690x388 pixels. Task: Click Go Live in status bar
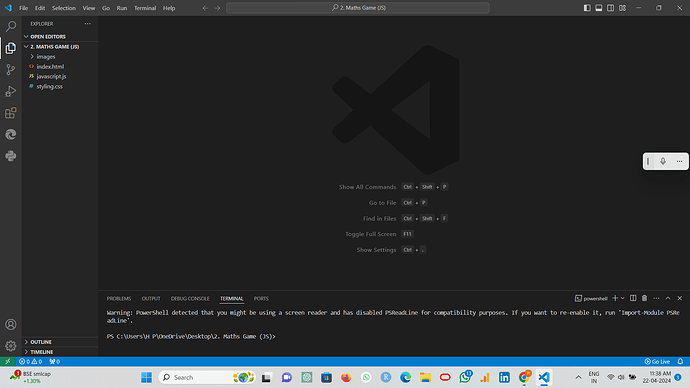(x=657, y=362)
